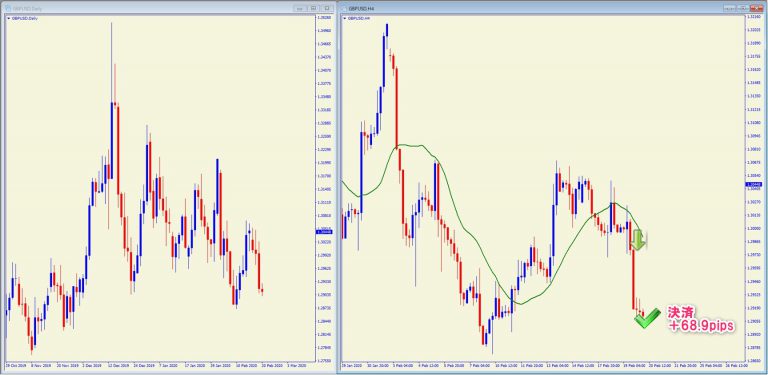Click the H4 chart bottom time scale
Image resolution: width=768 pixels, height=375 pixels.
pyautogui.click(x=543, y=365)
